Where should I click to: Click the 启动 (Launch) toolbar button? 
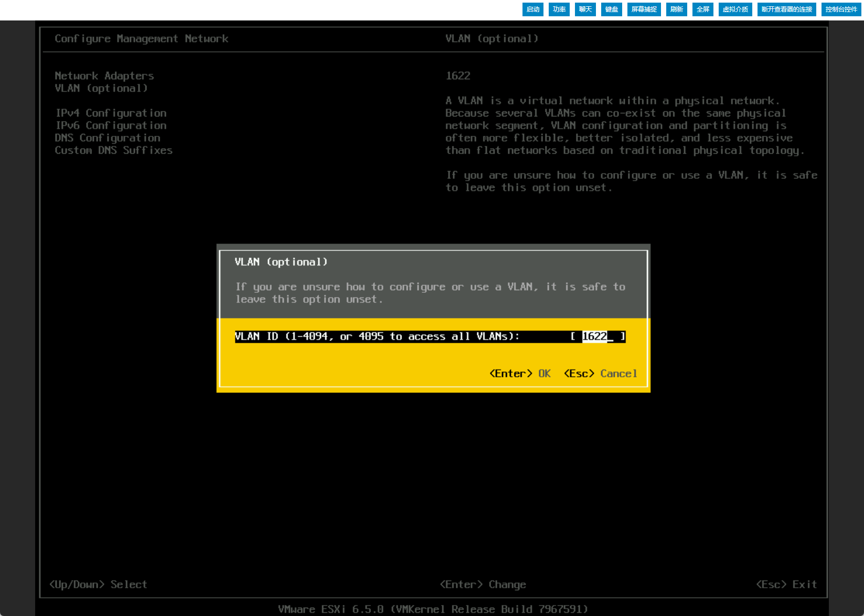[532, 9]
